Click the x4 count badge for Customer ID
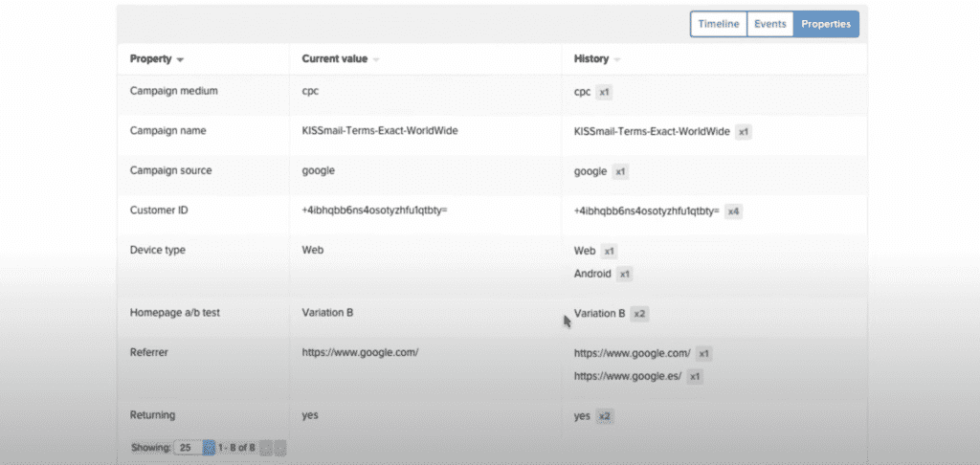This screenshot has width=980, height=465. coord(734,211)
